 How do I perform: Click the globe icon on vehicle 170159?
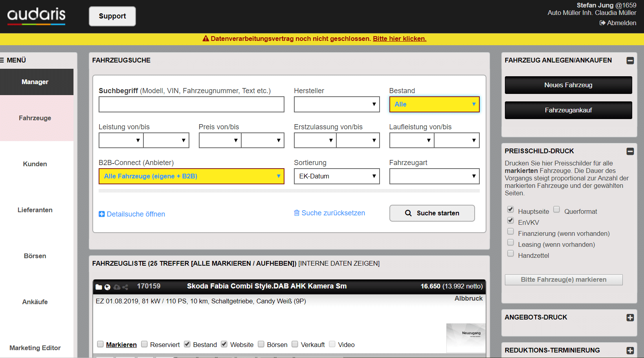(x=107, y=287)
